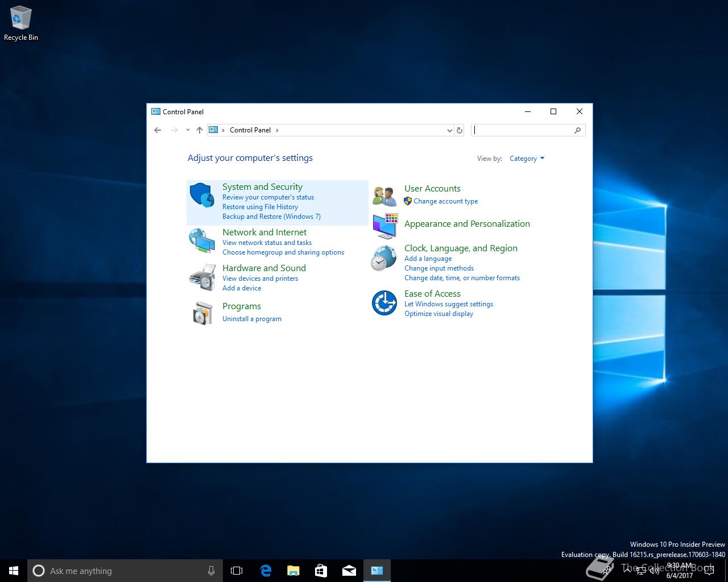The width and height of the screenshot is (728, 582).
Task: Launch Microsoft Edge from the taskbar
Action: 265,571
